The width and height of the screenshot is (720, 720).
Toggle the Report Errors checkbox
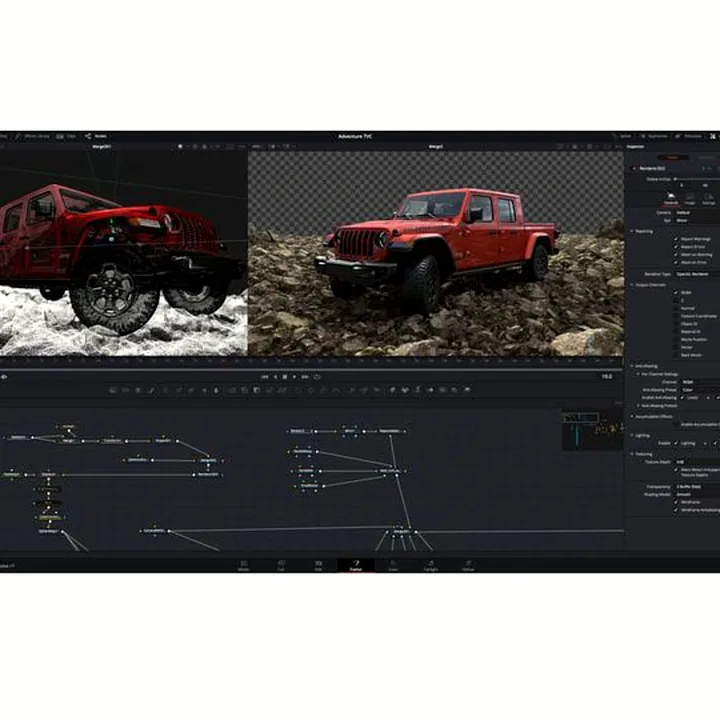point(676,247)
